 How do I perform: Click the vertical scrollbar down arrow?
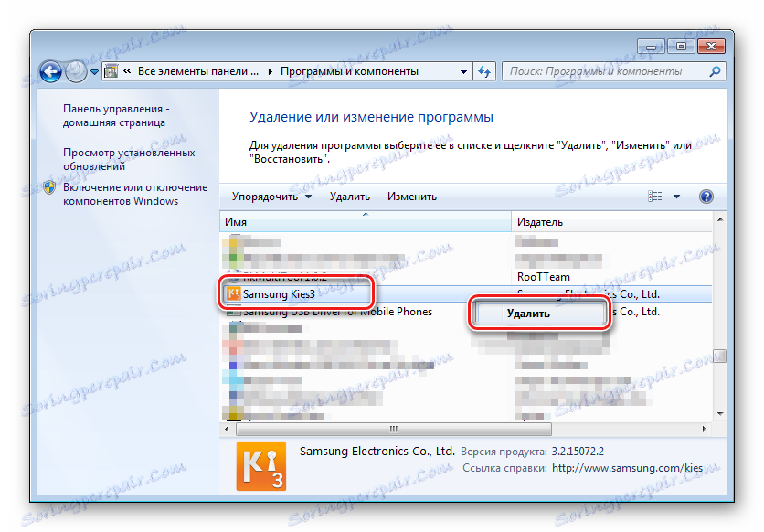tap(719, 413)
